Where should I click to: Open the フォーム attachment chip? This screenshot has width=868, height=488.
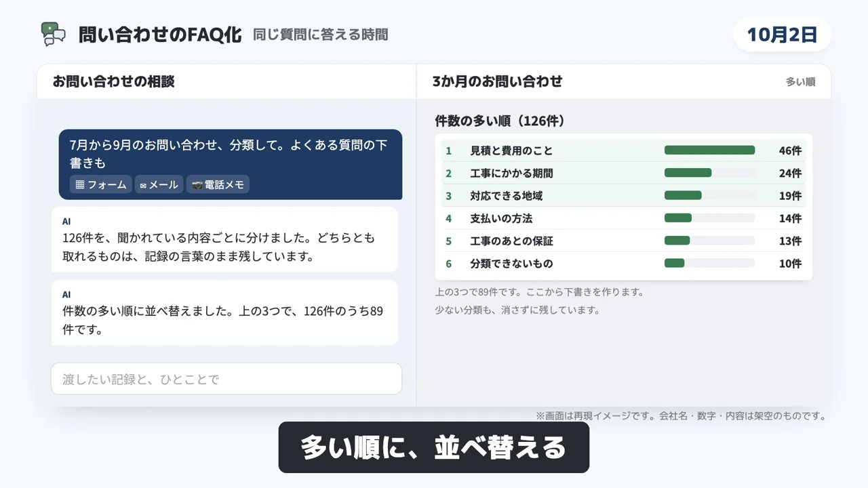click(101, 184)
